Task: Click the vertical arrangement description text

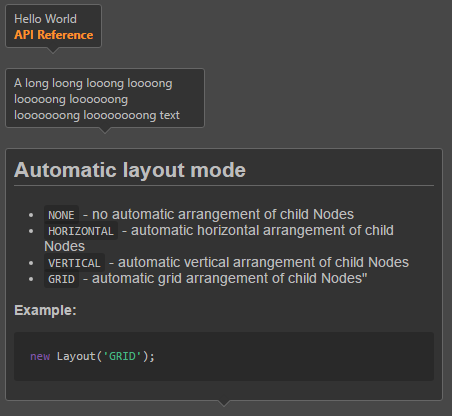Action: point(259,262)
